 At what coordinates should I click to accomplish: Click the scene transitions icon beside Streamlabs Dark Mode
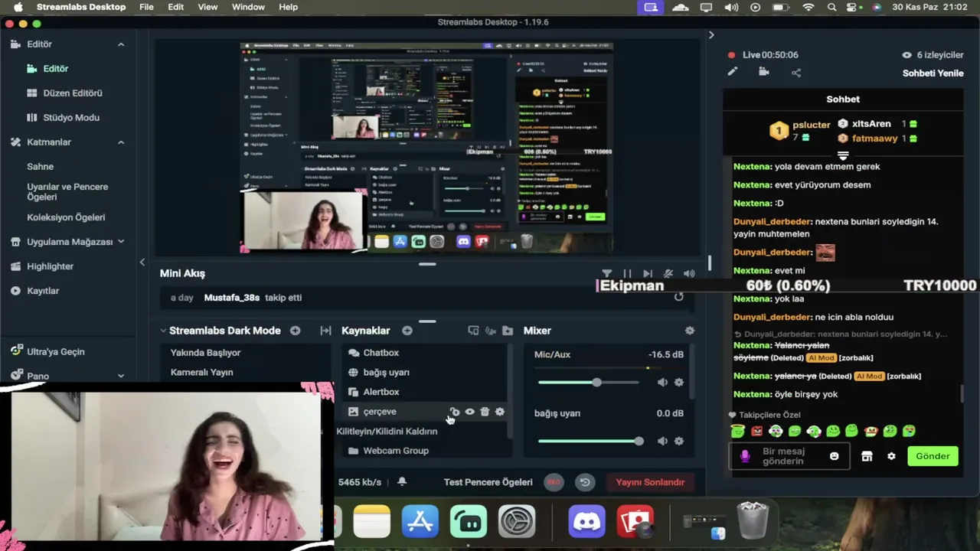pyautogui.click(x=325, y=331)
